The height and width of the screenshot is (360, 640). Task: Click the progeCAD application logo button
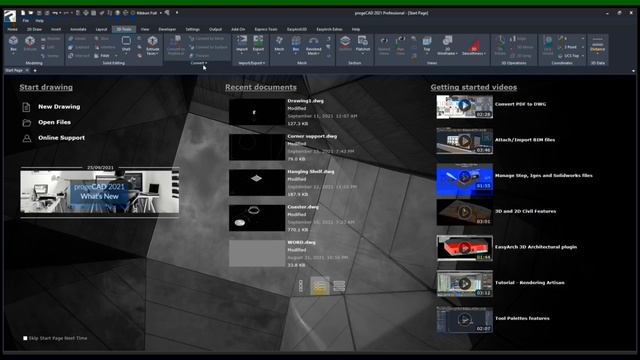point(10,16)
